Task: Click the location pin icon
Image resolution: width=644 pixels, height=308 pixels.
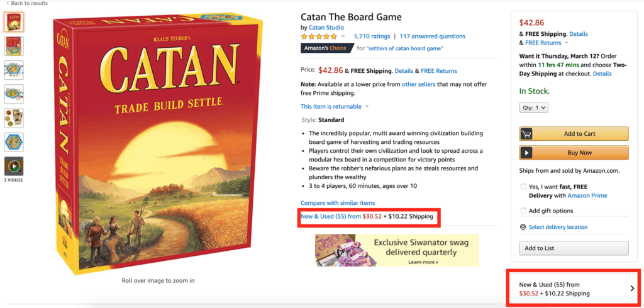Action: (523, 227)
